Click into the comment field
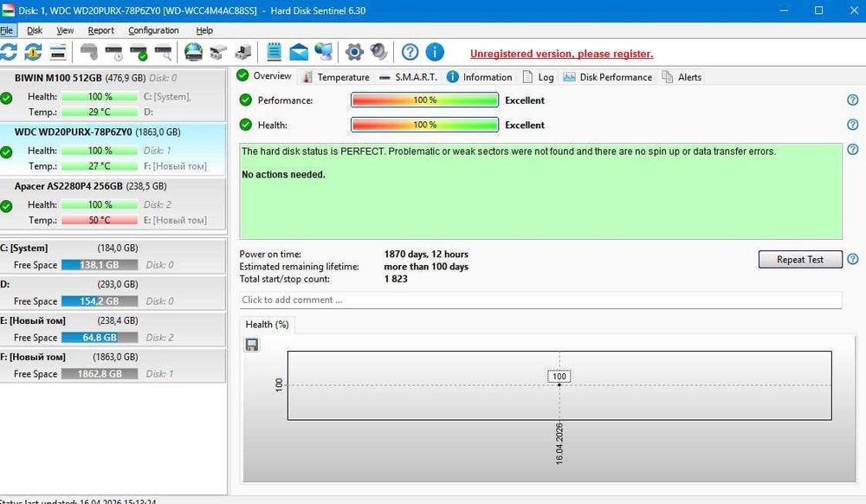866x504 pixels. click(x=540, y=300)
